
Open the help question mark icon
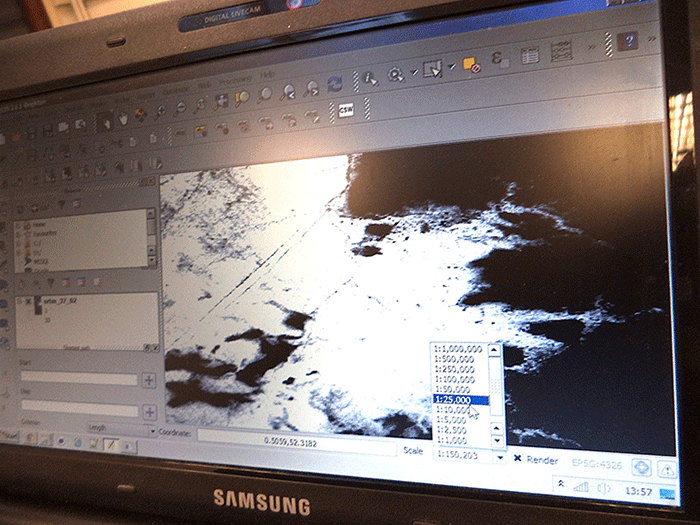627,42
